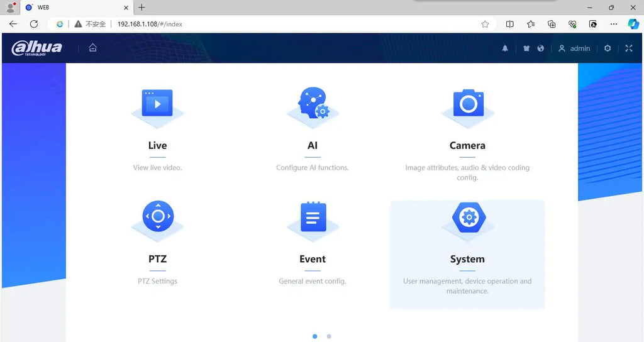This screenshot has width=644, height=342.
Task: Open the alarm bell notifications
Action: click(x=505, y=48)
